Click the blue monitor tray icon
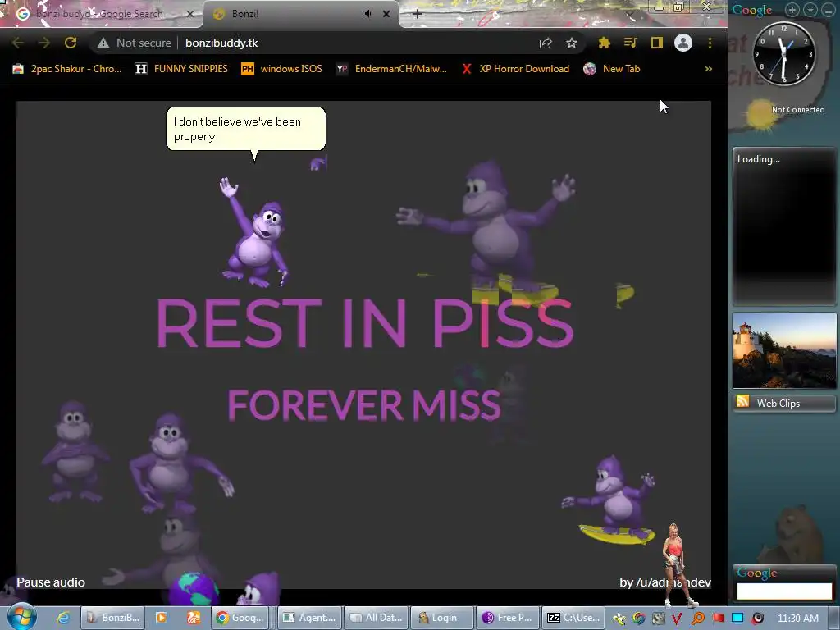840x630 pixels. pos(737,619)
